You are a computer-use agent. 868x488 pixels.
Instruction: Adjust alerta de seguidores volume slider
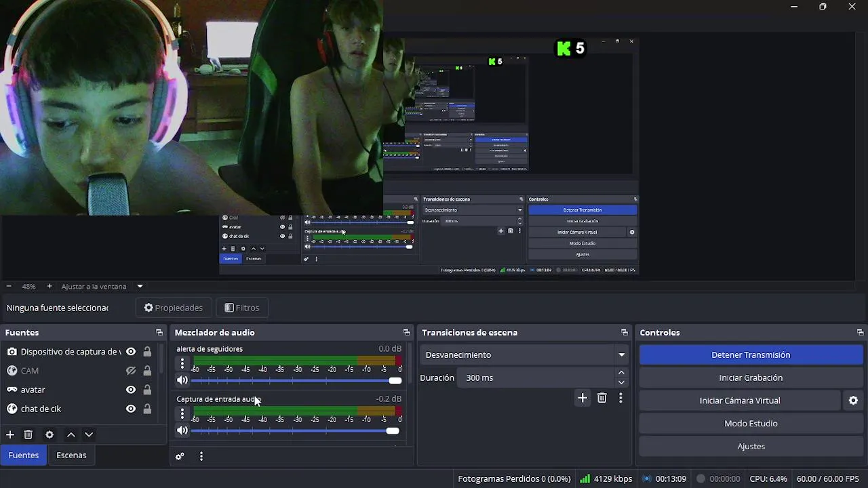point(296,380)
